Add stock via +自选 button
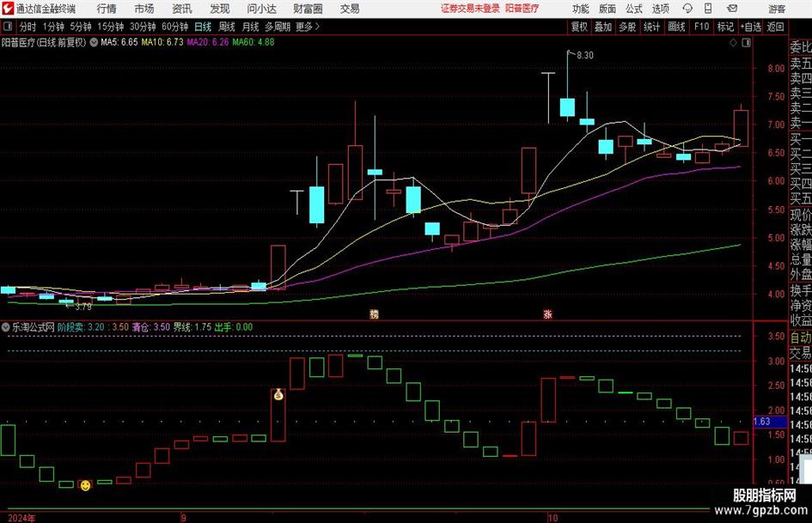The image size is (812, 523). click(750, 27)
